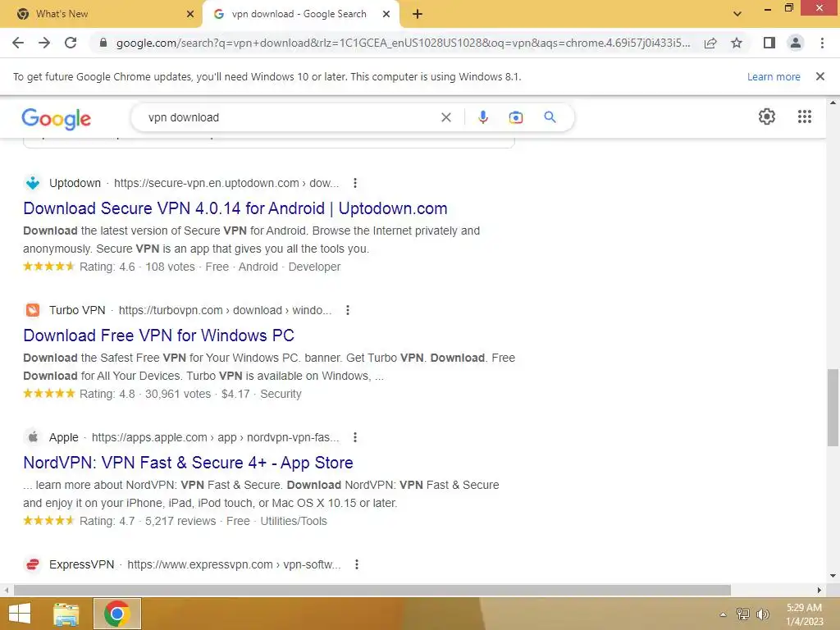Dismiss the Windows update notice bar

click(820, 76)
